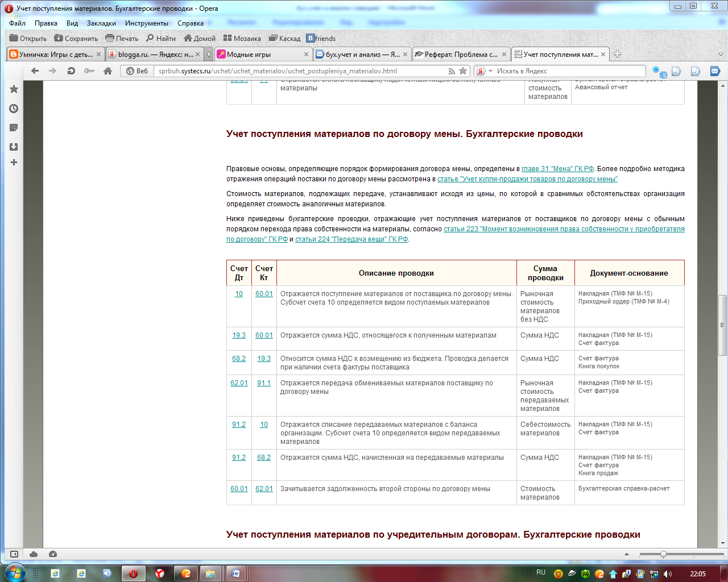The height and width of the screenshot is (582, 728).
Task: Open the Инструменты menu
Action: point(147,23)
